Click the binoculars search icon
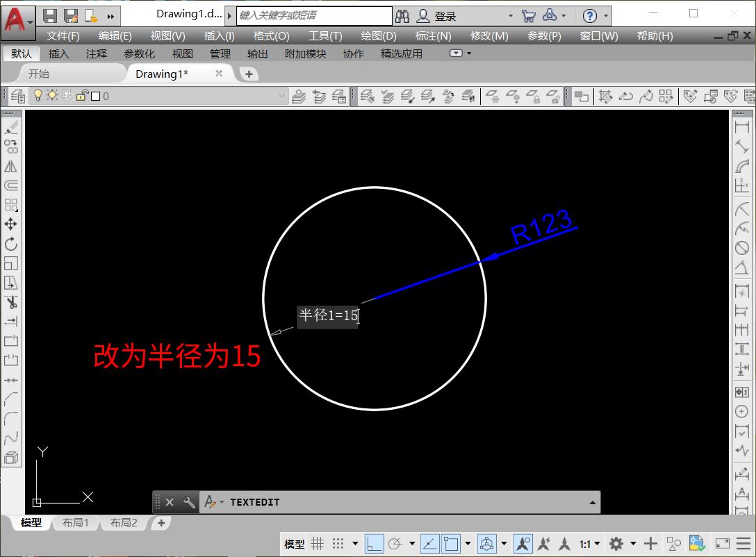Image resolution: width=756 pixels, height=557 pixels. (402, 16)
